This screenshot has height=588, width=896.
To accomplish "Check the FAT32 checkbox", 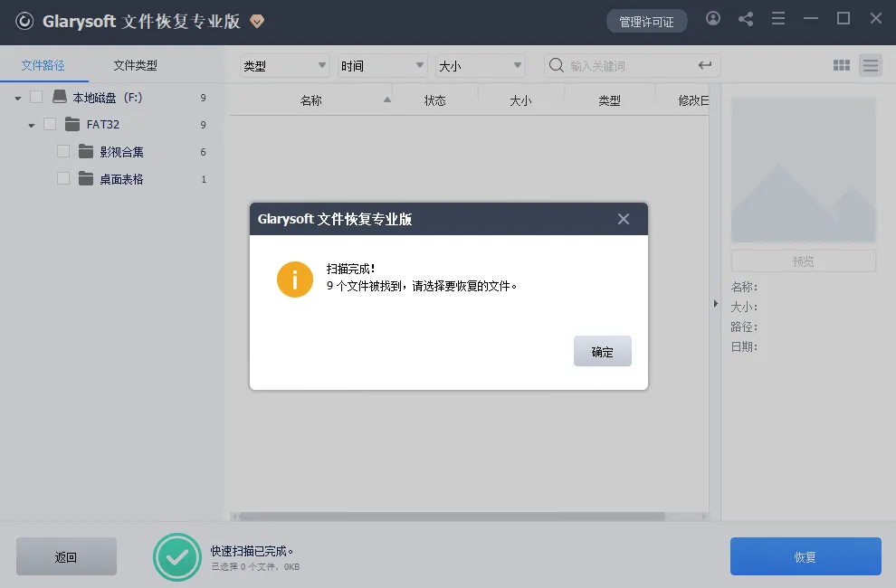I will tap(50, 124).
